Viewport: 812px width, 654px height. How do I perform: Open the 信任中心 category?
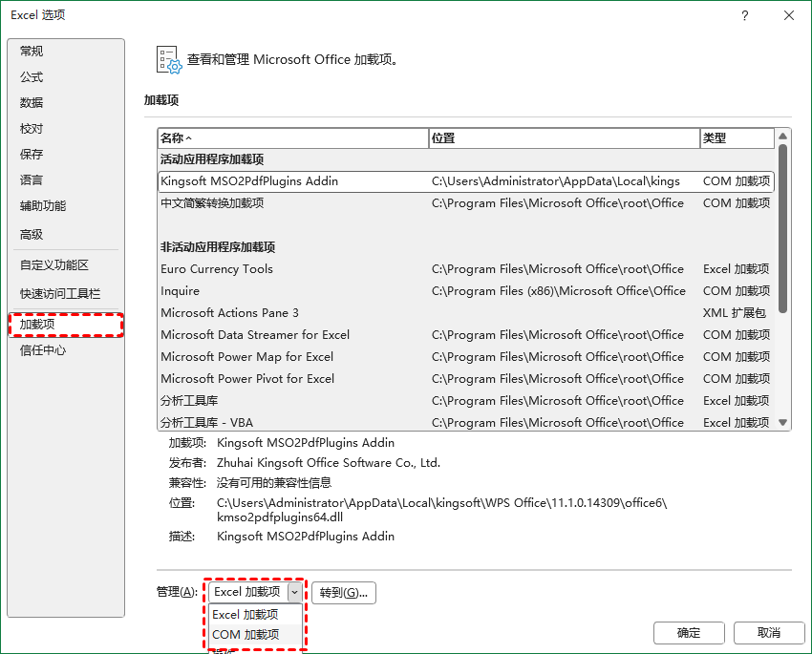tap(66, 350)
